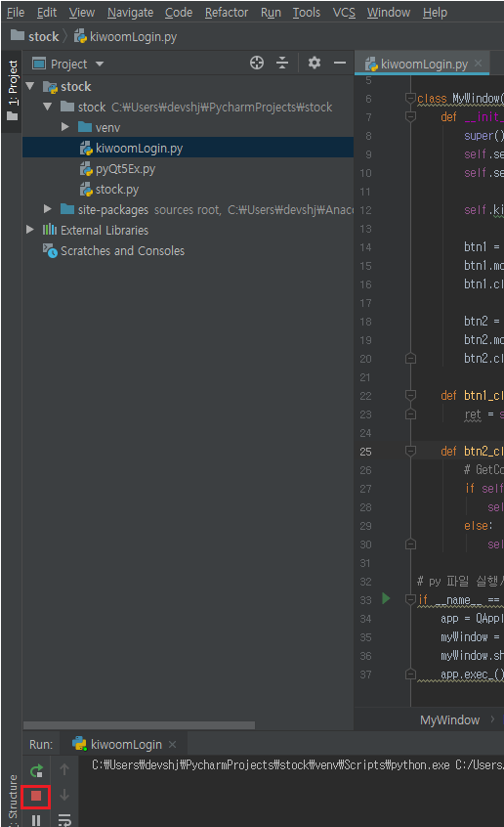Image resolution: width=504 pixels, height=827 pixels.
Task: Click the up arrow in Run panel
Action: tap(64, 770)
